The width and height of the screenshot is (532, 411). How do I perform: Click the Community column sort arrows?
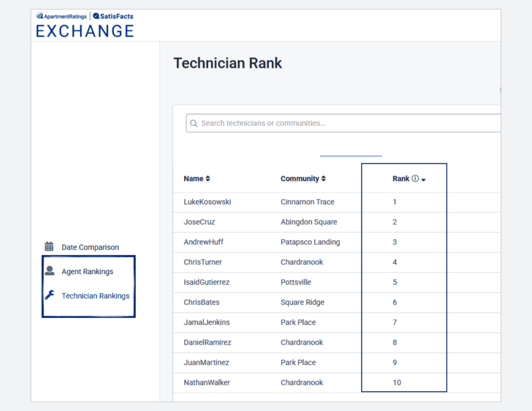(323, 178)
